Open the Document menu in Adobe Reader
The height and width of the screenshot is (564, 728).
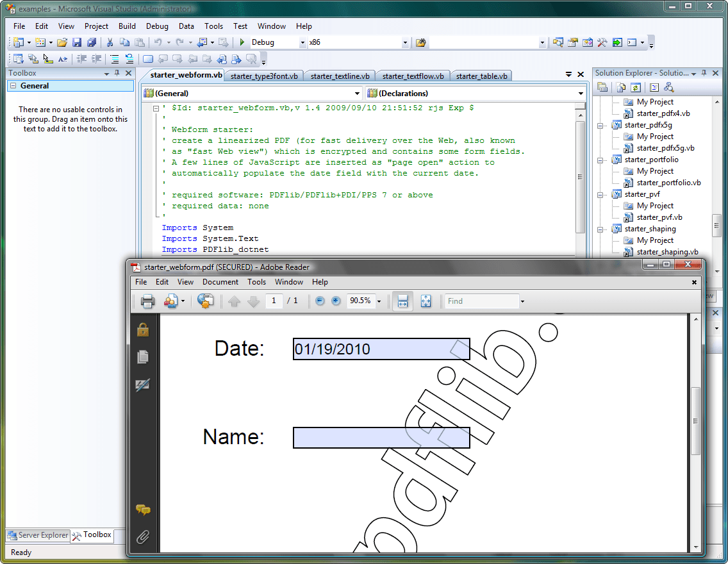click(x=220, y=281)
